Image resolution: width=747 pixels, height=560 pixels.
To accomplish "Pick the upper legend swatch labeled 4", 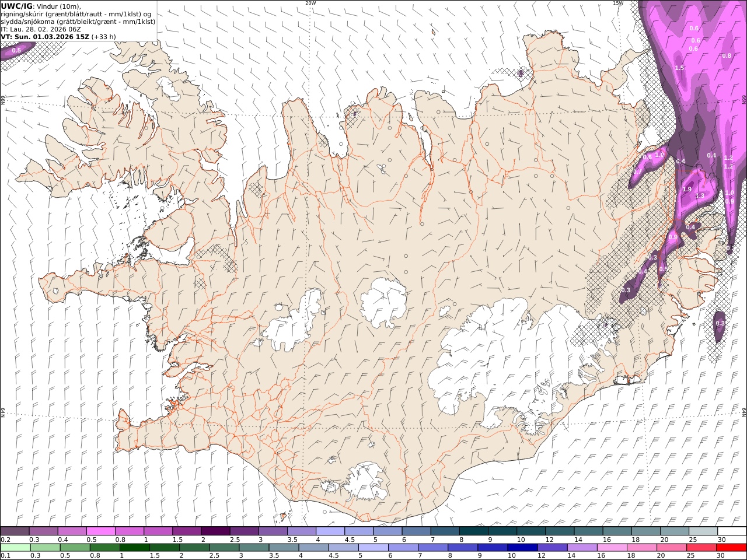I will 330,531.
